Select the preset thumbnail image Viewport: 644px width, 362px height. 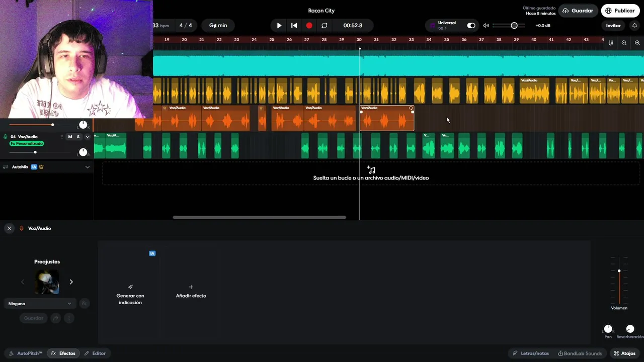pos(47,282)
